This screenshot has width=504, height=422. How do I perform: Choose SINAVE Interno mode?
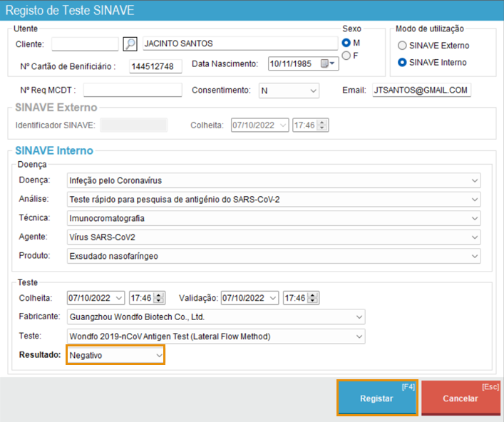coord(403,63)
